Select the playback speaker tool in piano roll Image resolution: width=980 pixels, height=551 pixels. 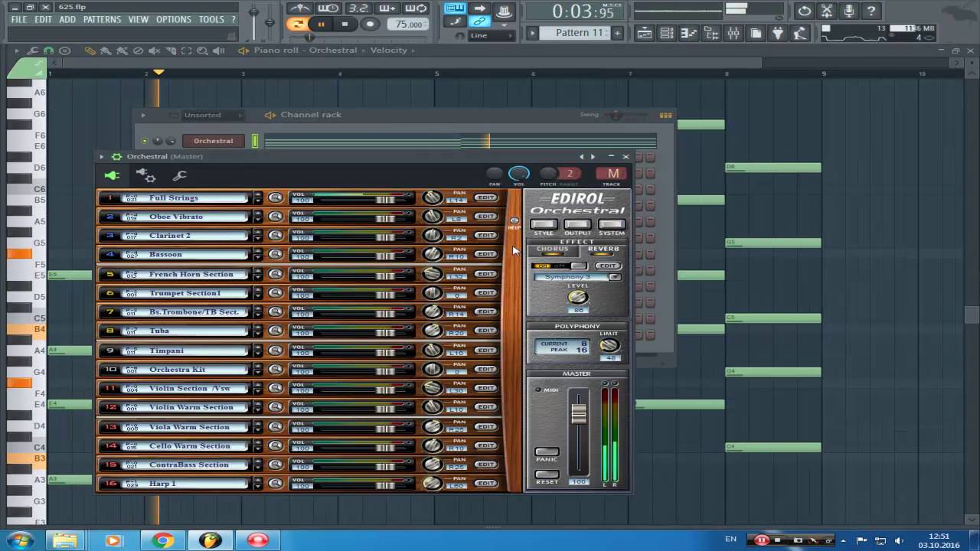click(x=218, y=51)
